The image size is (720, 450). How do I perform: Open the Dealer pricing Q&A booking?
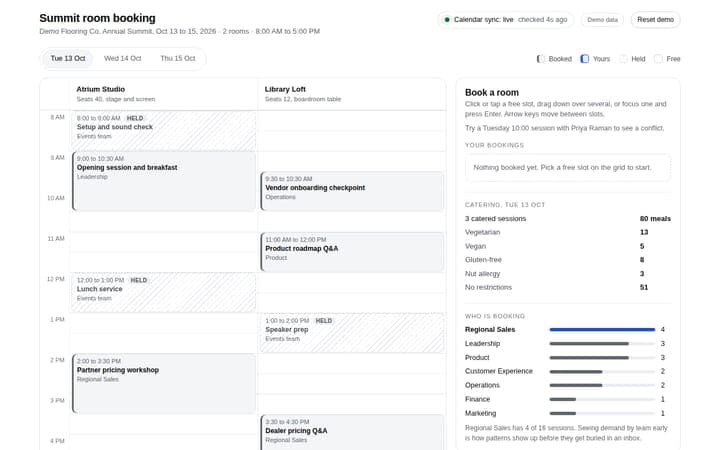(352, 433)
